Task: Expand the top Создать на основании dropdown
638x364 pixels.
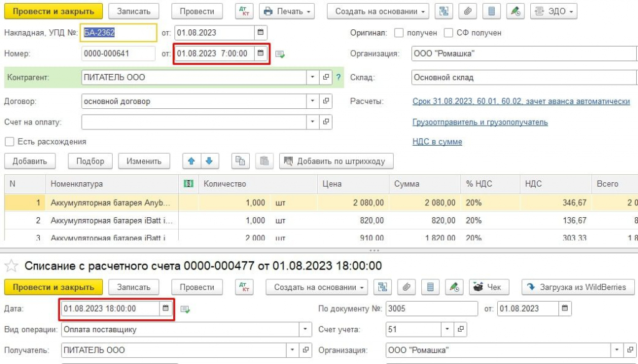Action: [x=378, y=11]
